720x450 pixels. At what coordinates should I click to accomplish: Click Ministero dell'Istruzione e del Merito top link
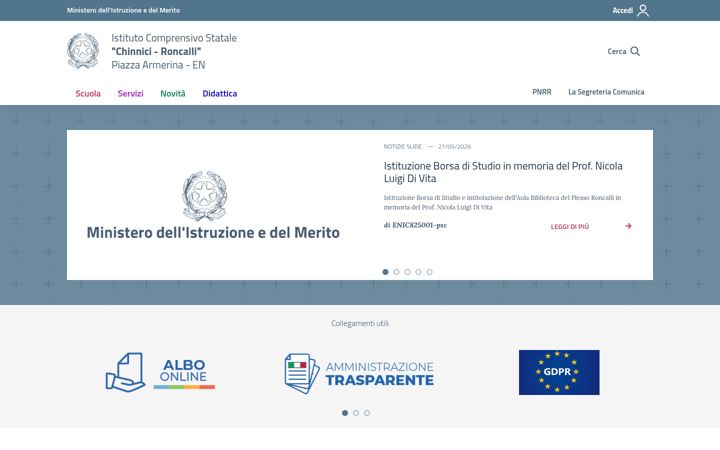[123, 10]
